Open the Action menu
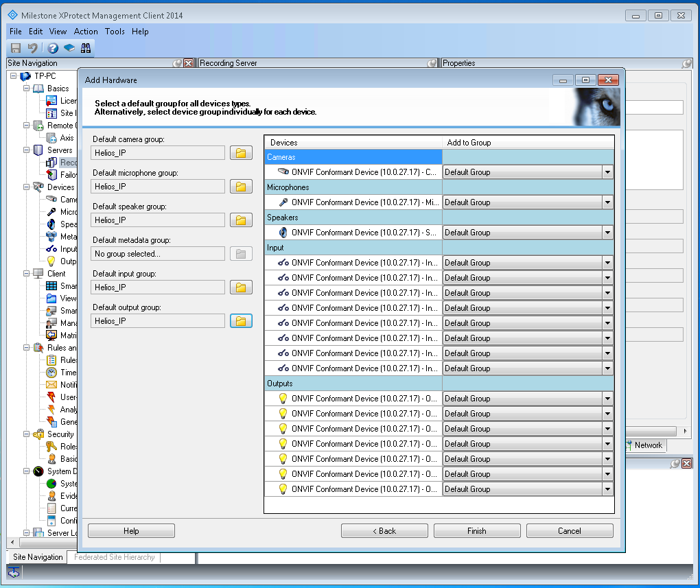The image size is (700, 588). [86, 32]
